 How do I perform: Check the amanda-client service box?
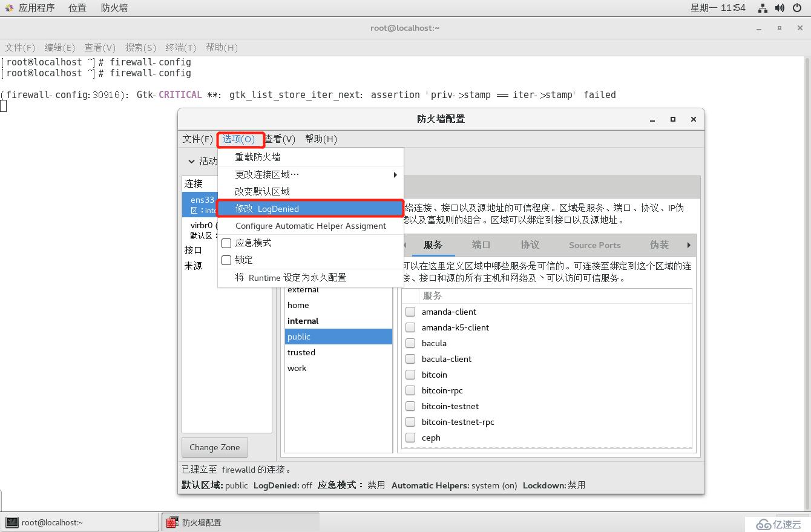click(410, 312)
